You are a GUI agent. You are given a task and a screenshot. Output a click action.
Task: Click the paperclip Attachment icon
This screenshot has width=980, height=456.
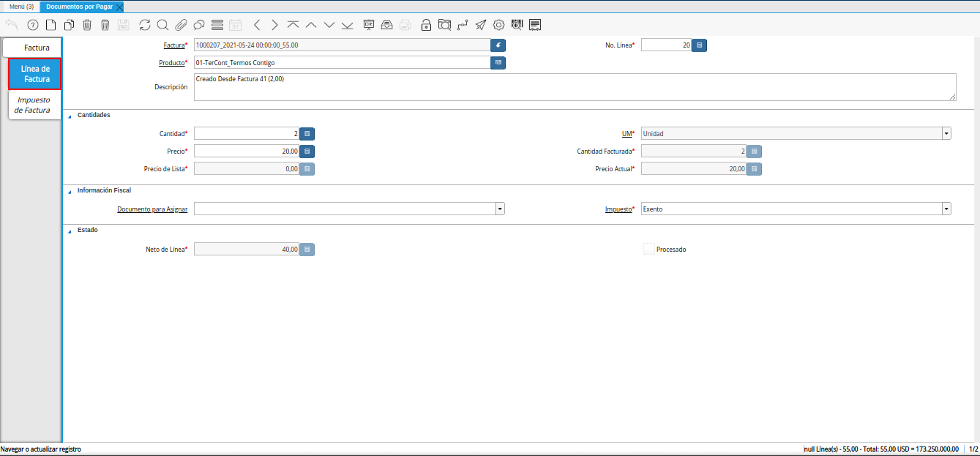181,25
